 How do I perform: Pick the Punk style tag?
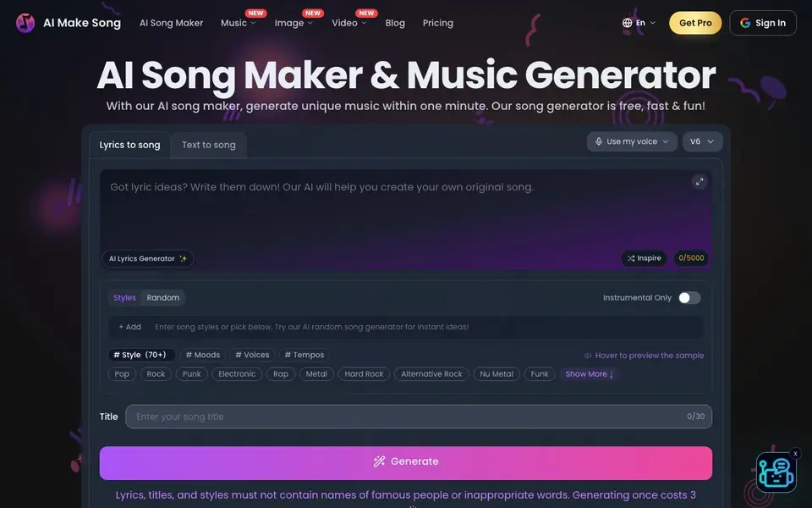pos(192,373)
